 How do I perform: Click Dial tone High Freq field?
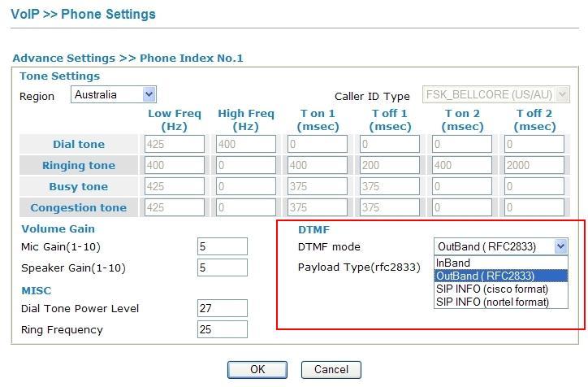pyautogui.click(x=246, y=144)
